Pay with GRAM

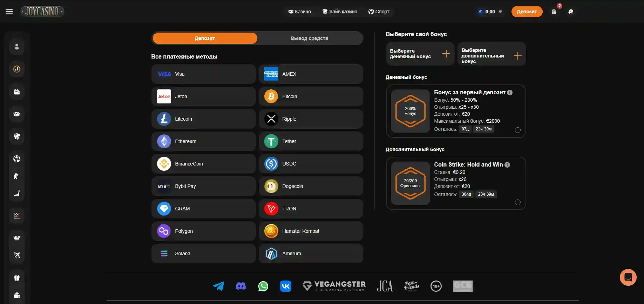tap(204, 209)
